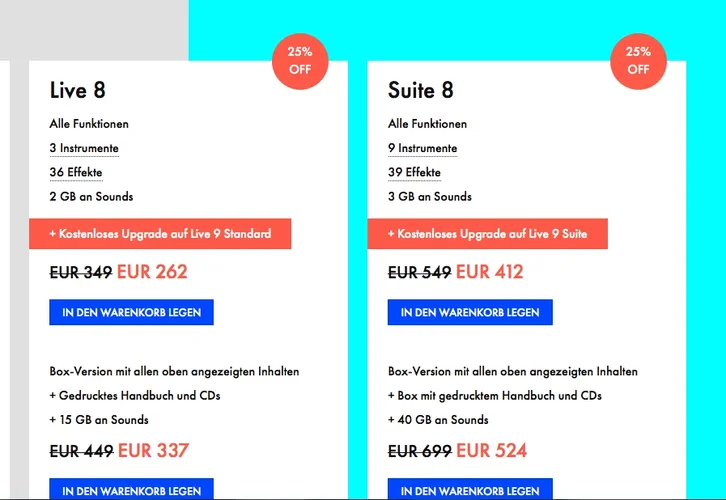The width and height of the screenshot is (726, 500).
Task: Click the EUR 412 sale price
Action: coord(489,272)
